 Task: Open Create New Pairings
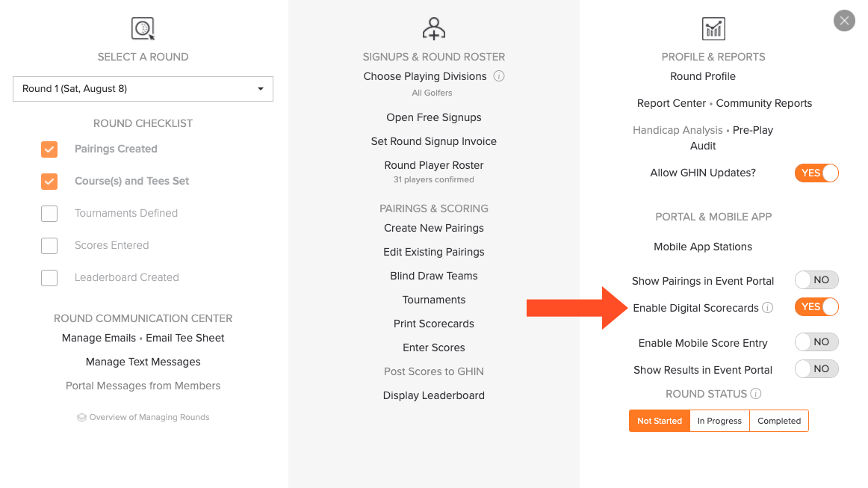434,228
